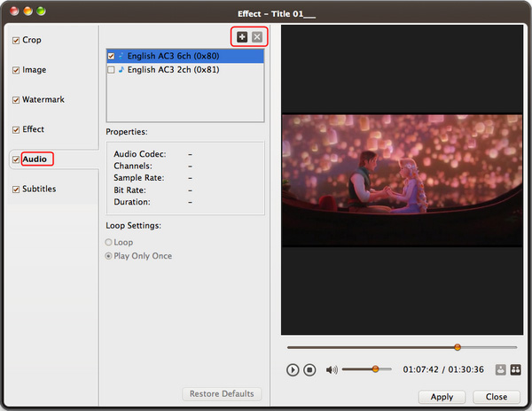Open the Crop tab
This screenshot has width=532, height=411.
click(32, 40)
